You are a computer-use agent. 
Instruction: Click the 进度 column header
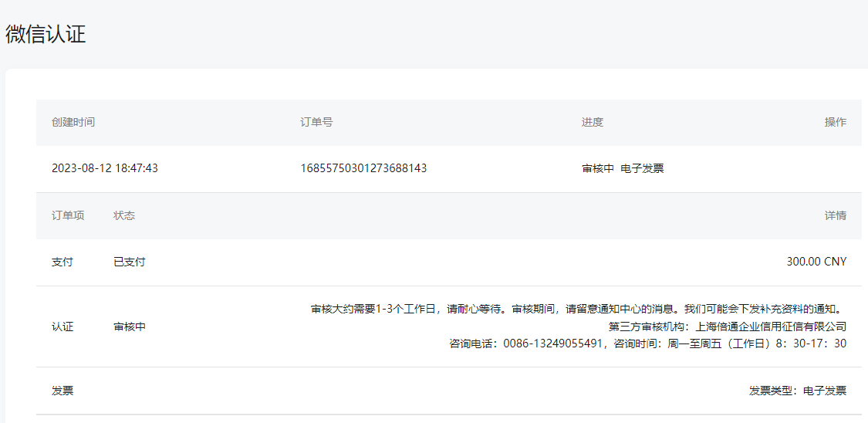(x=593, y=123)
